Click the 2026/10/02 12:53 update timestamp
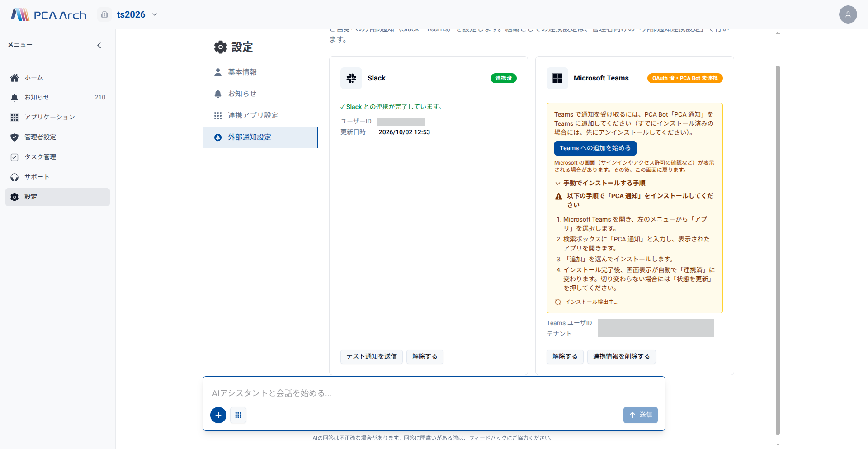 click(404, 132)
